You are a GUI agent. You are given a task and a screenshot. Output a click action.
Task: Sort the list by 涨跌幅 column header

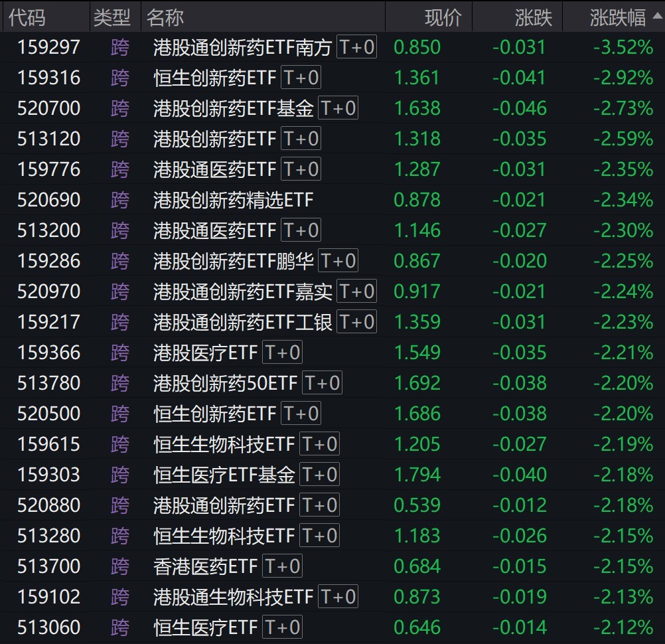click(x=617, y=18)
